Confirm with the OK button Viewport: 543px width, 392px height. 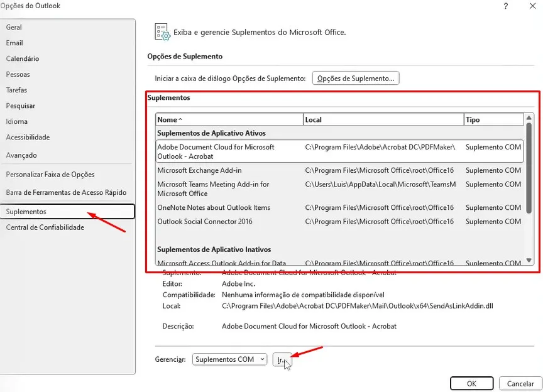471,383
